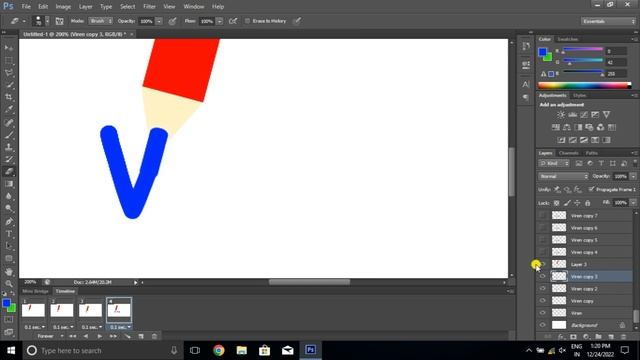Hide the Viren copy 2 layer
The height and width of the screenshot is (360, 640).
coord(542,288)
